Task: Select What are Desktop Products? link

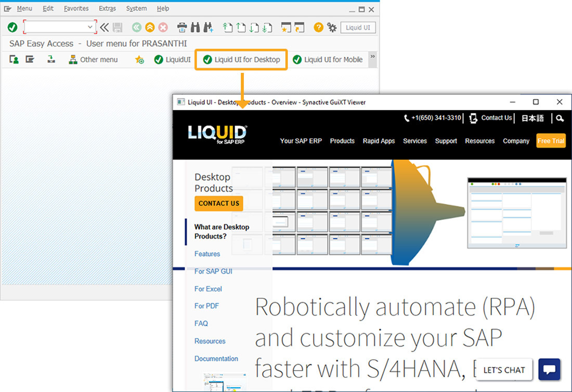Action: [222, 231]
